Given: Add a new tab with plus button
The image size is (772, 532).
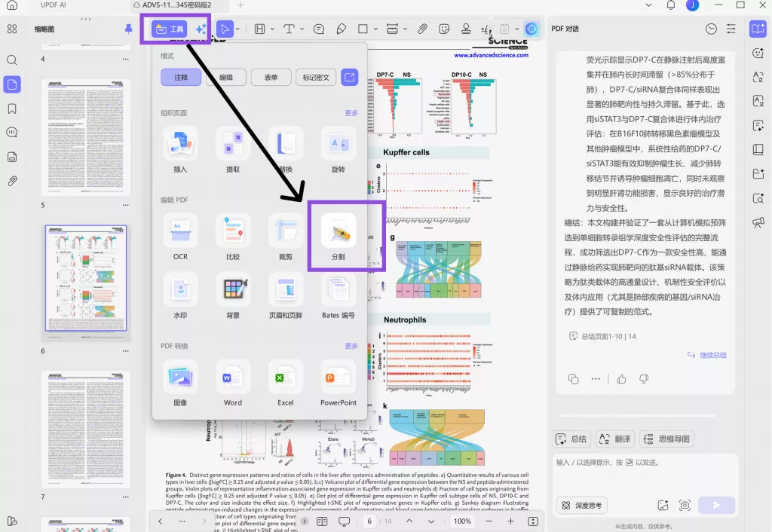Looking at the screenshot, I should [240, 5].
